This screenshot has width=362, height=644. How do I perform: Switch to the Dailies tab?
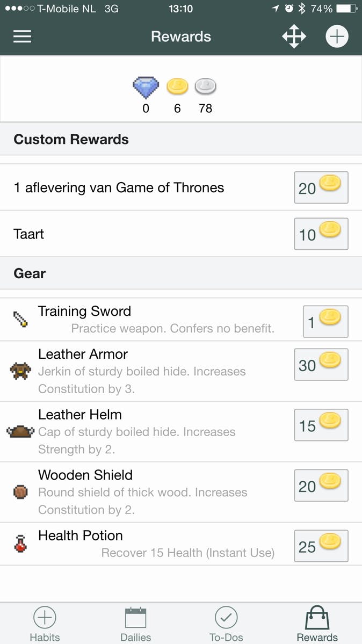tap(135, 624)
